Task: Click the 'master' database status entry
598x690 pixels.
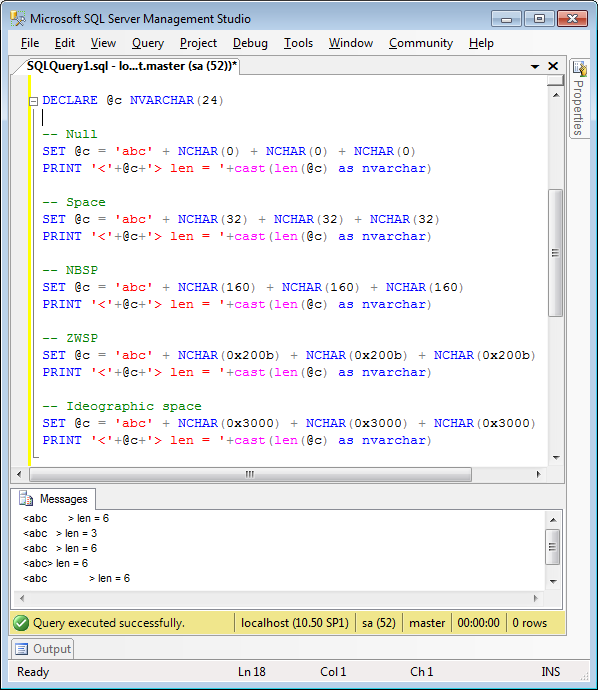Action: pos(427,623)
